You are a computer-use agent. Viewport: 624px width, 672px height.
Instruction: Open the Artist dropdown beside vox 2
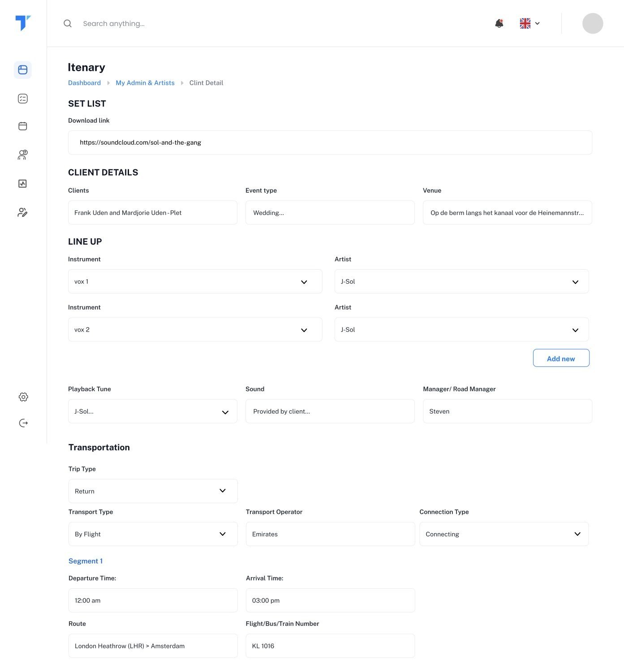(x=462, y=329)
